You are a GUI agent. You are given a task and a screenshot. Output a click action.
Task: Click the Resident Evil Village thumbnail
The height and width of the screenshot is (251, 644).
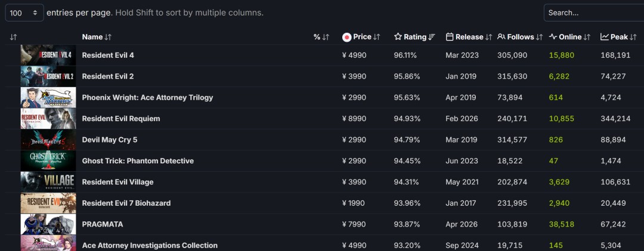48,182
